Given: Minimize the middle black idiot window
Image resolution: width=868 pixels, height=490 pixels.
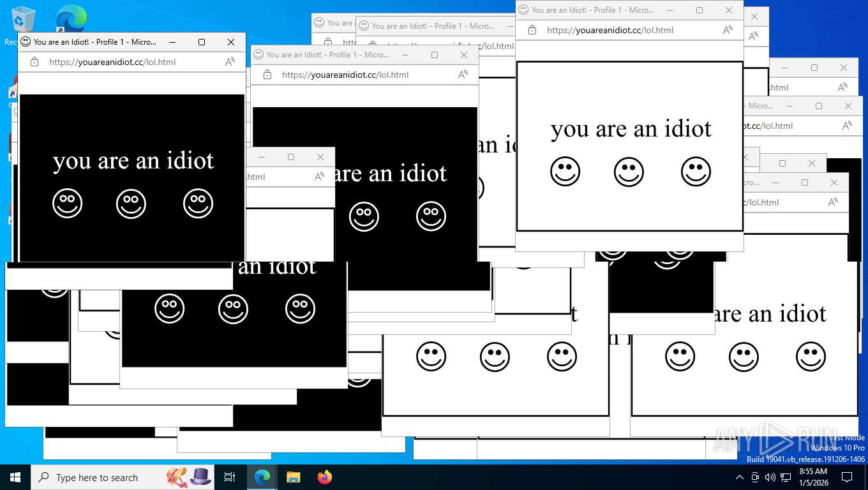Looking at the screenshot, I should (405, 55).
